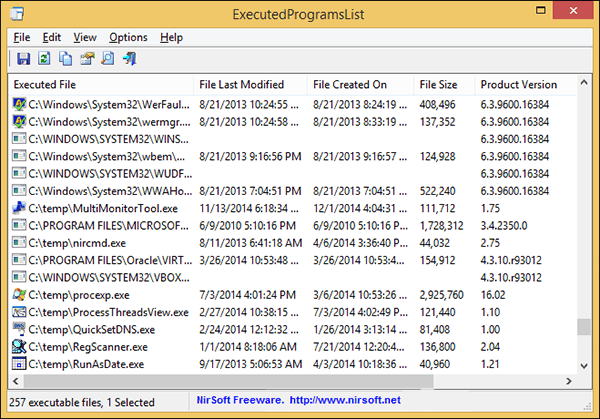Screen dimensions: 600x419
Task: Click the horizontal scrollbar right arrow
Action: [x=569, y=381]
